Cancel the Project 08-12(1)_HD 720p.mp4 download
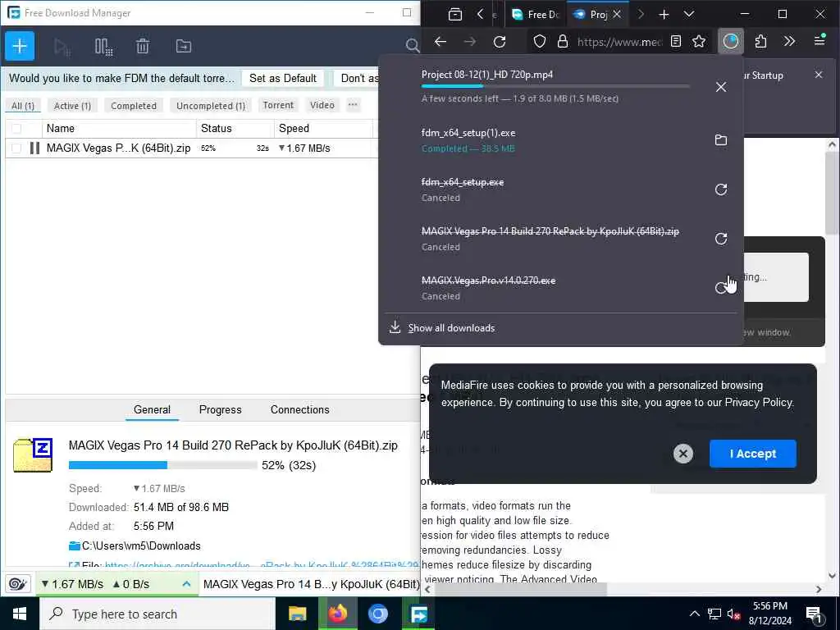The image size is (840, 630). click(721, 87)
